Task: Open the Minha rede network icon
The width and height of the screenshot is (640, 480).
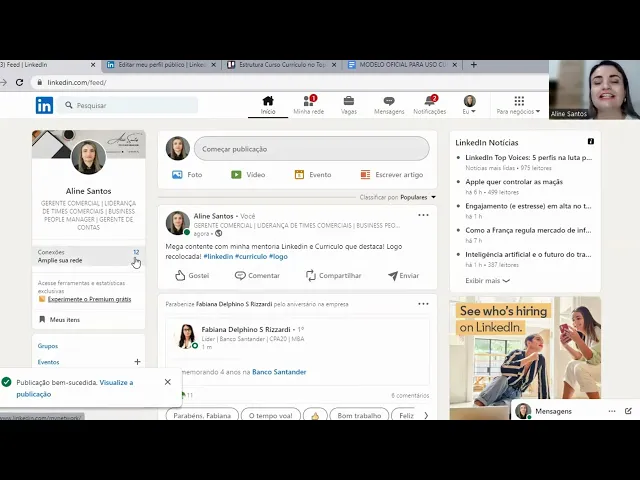Action: click(309, 105)
